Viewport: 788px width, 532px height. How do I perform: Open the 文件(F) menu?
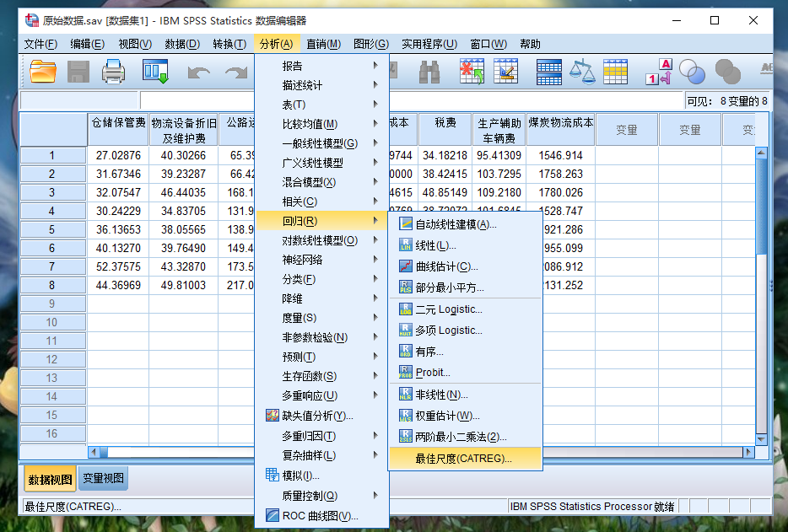pyautogui.click(x=40, y=44)
